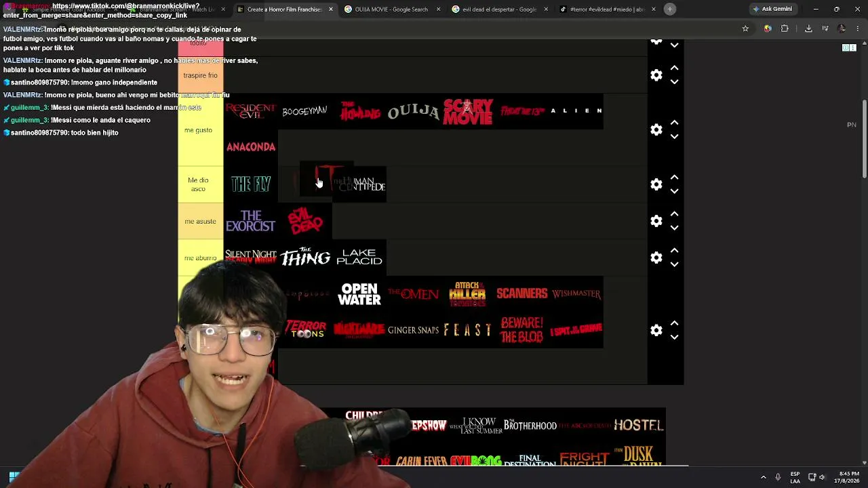
Task: Select the Resident Evil logo tile
Action: tap(251, 111)
